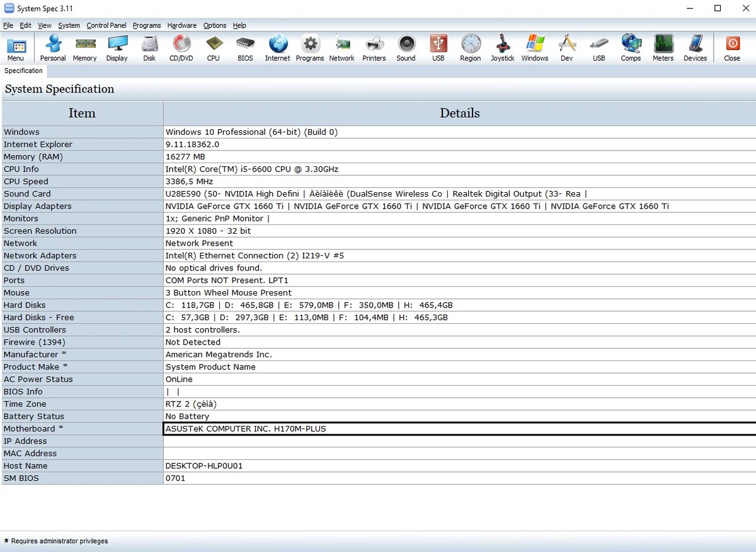
Task: Open the Programs menu in menu bar
Action: pyautogui.click(x=147, y=25)
